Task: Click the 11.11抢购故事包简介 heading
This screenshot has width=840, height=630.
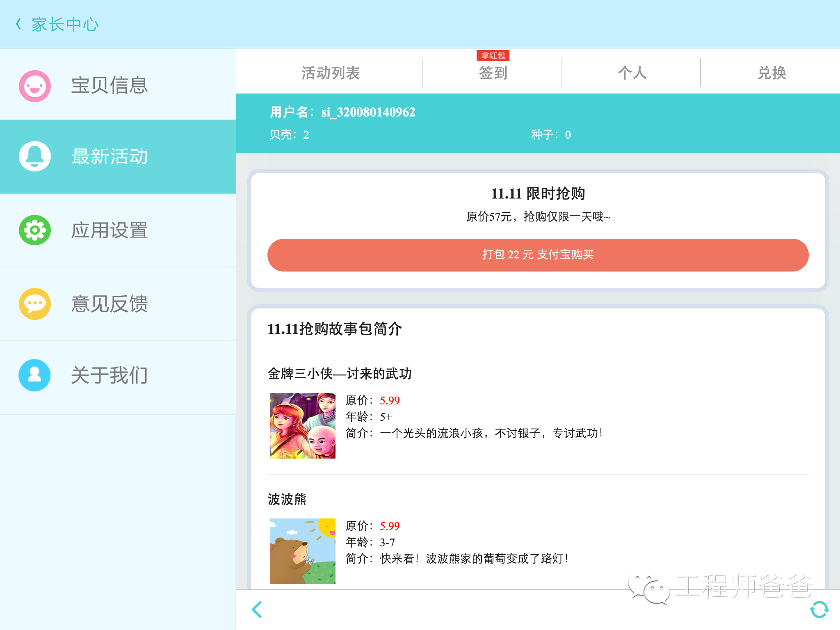Action: pyautogui.click(x=334, y=329)
